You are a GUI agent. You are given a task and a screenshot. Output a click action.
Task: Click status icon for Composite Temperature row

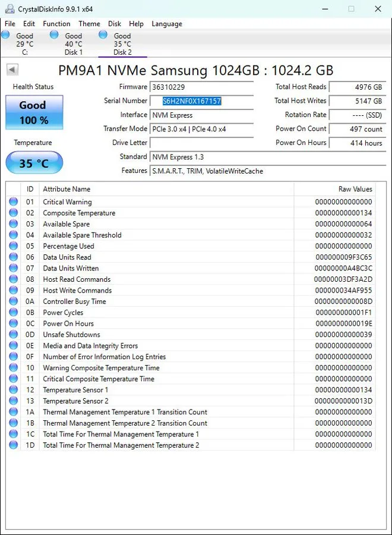coord(13,213)
